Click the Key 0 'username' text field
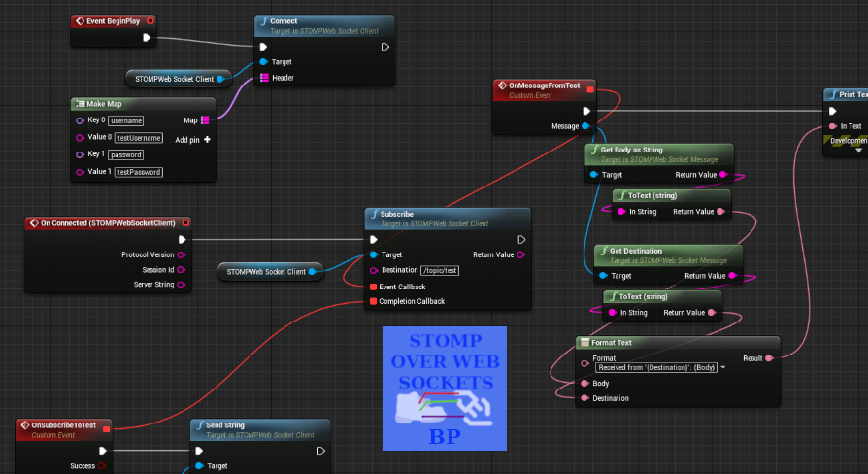The image size is (868, 474). (126, 120)
